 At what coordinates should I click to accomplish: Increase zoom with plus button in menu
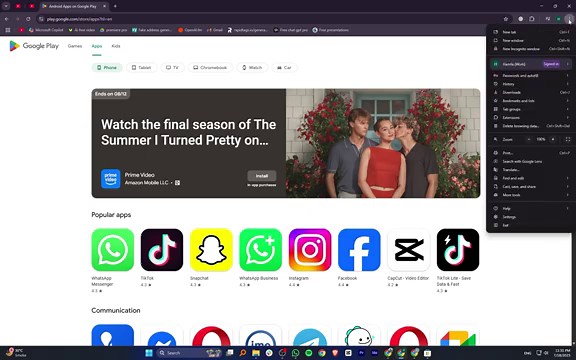(x=553, y=140)
